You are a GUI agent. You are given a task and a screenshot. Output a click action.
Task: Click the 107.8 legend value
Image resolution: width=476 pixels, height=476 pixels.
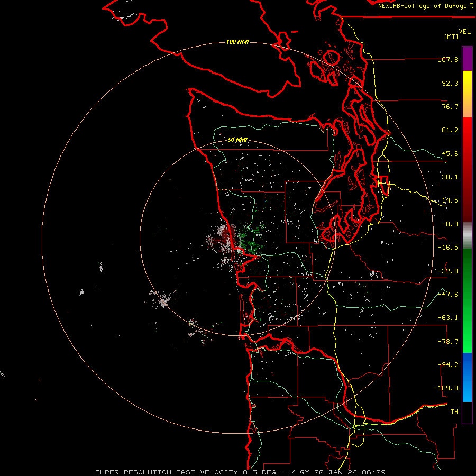(x=448, y=59)
